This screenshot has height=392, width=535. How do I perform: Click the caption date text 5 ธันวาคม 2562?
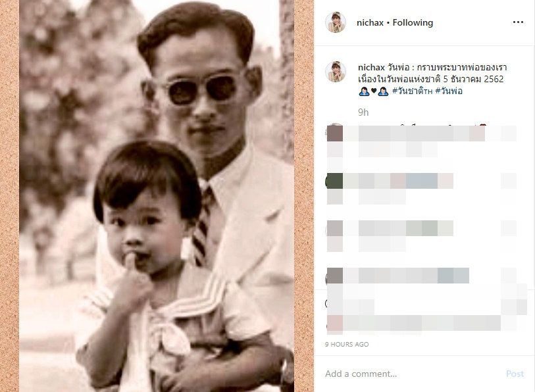[474, 79]
